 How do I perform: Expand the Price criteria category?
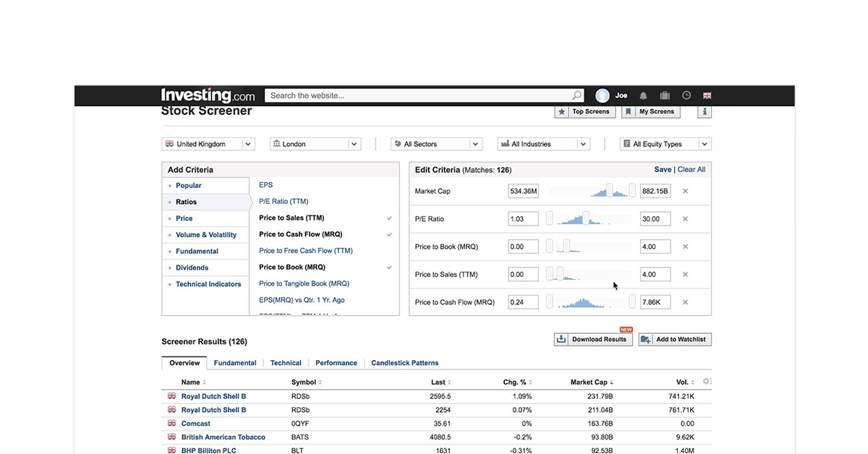coord(205,218)
